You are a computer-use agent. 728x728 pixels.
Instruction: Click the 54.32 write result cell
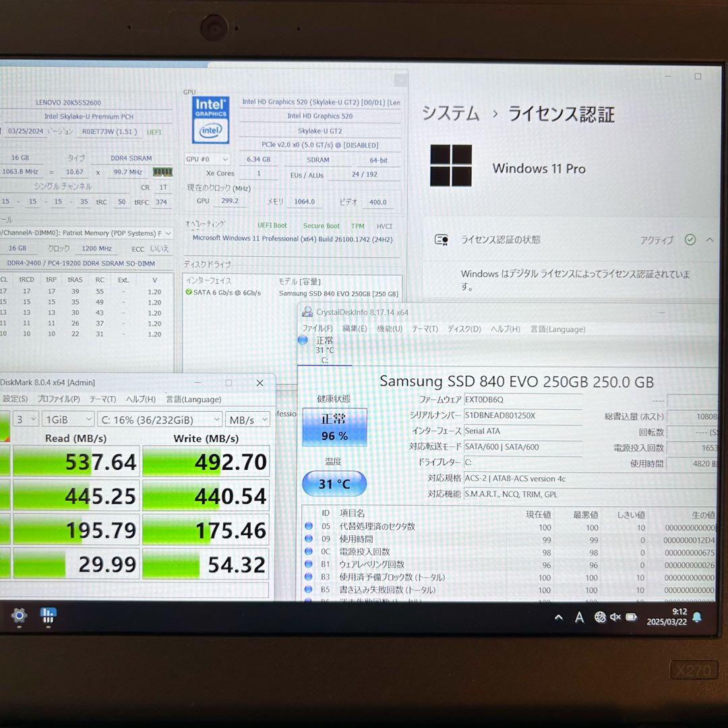[206, 564]
